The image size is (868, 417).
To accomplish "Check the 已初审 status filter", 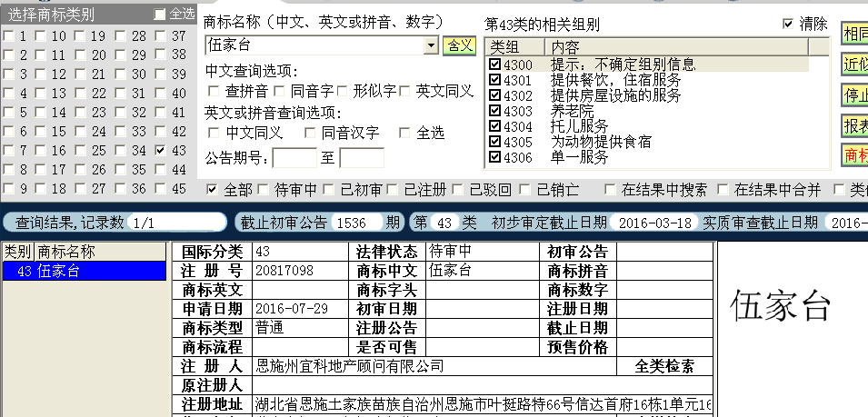I will [328, 190].
